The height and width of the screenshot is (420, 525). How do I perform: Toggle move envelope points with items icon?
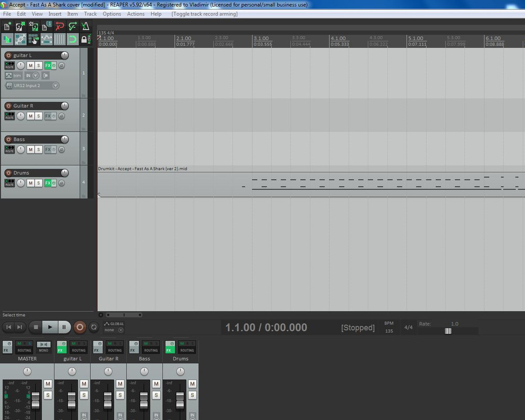click(46, 39)
